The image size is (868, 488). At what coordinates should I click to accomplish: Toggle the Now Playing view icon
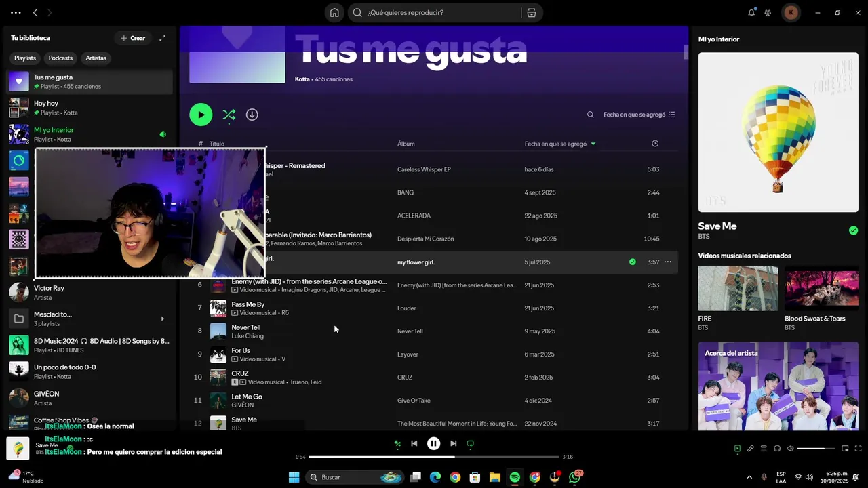tap(737, 448)
